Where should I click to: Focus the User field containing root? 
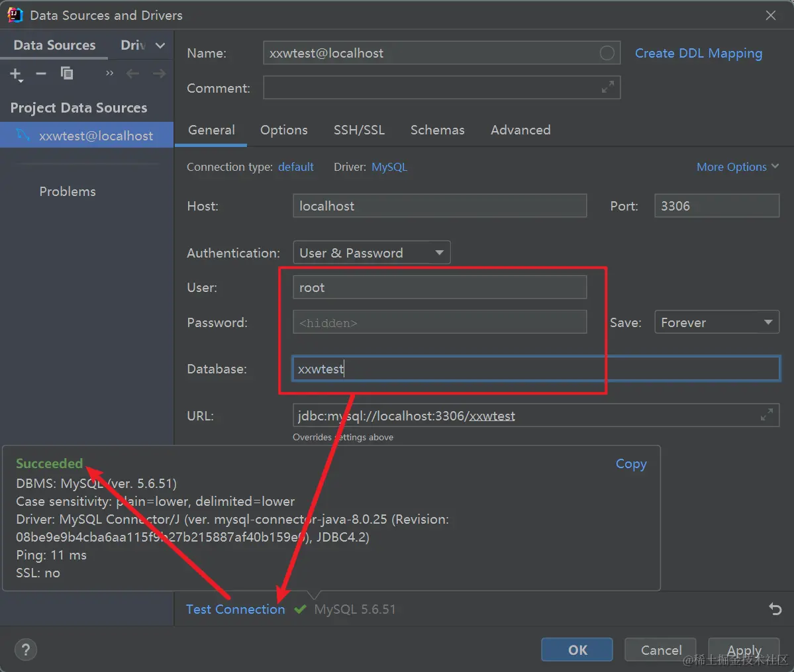440,287
